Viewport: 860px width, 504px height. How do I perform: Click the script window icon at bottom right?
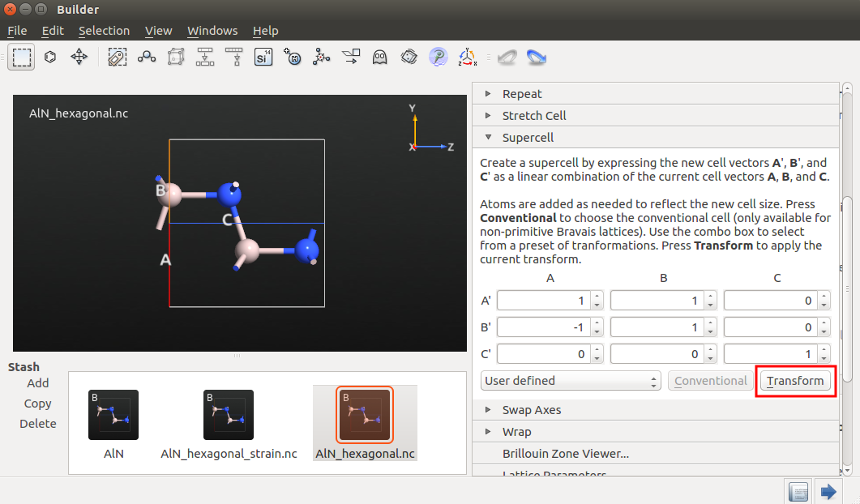(x=798, y=491)
